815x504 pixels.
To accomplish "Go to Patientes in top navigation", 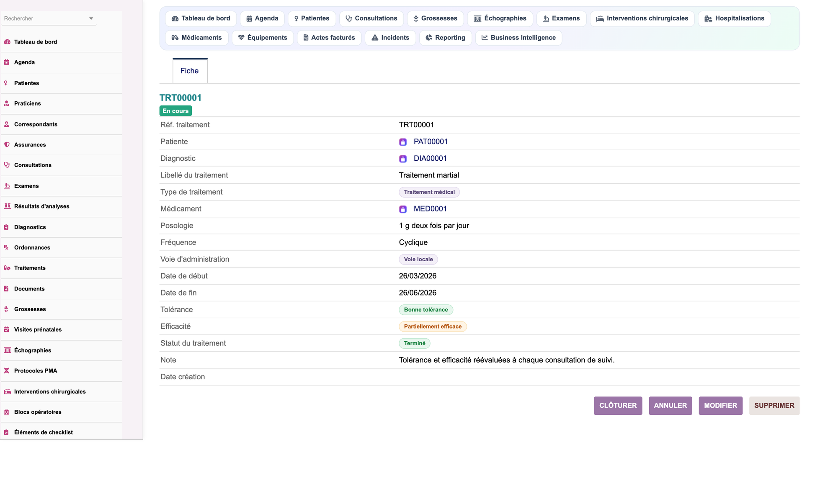I will click(x=312, y=18).
